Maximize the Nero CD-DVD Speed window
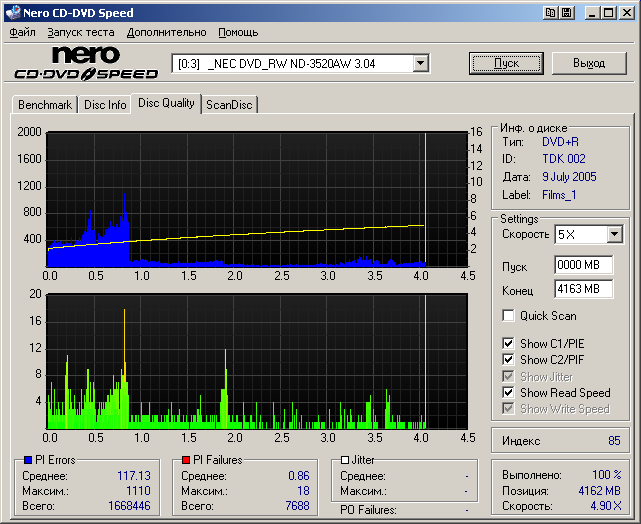The image size is (641, 524). (x=609, y=13)
